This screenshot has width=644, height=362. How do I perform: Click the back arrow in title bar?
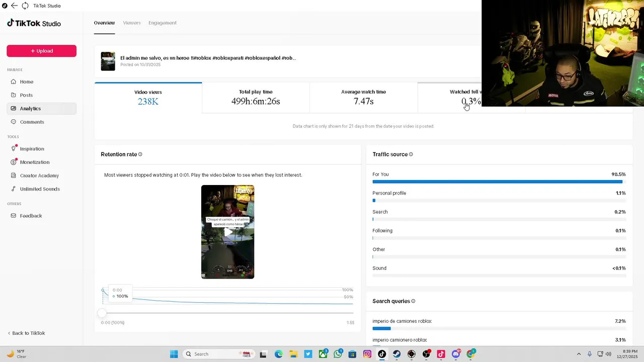14,6
